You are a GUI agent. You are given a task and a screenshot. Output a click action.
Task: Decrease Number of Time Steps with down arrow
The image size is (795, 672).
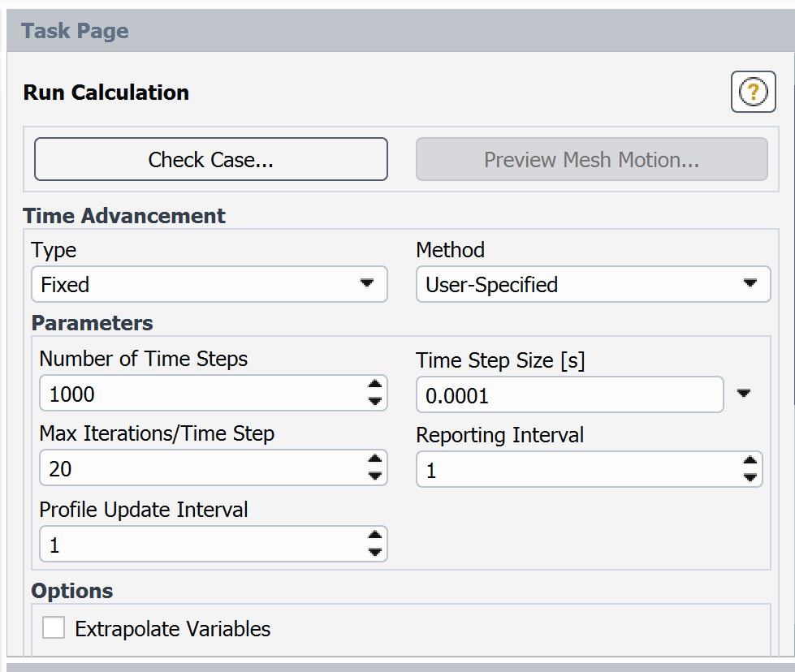click(x=374, y=401)
